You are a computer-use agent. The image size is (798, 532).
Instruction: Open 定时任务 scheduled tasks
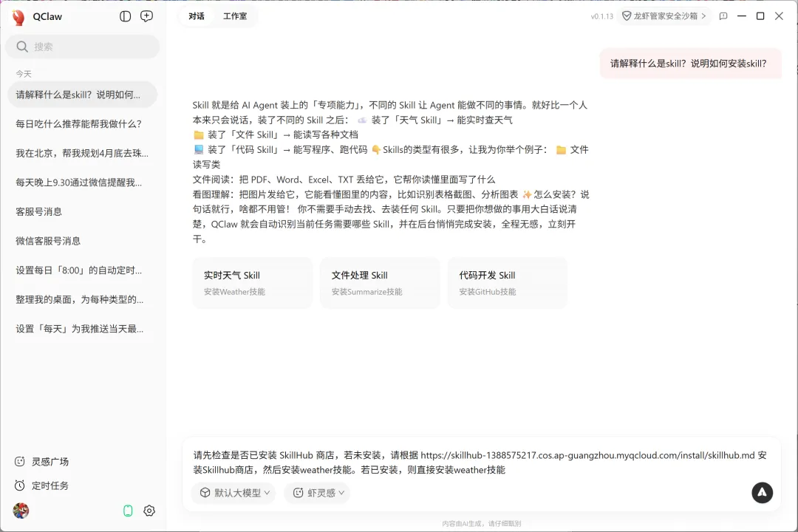[41, 485]
